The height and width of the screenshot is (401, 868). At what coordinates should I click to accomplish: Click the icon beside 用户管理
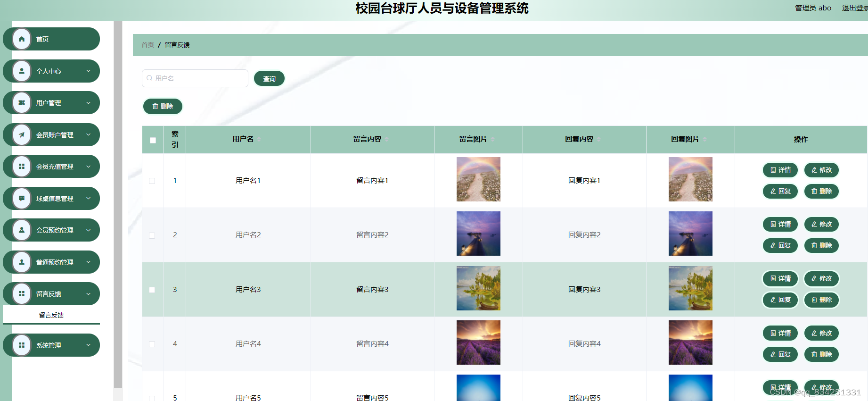pos(22,103)
